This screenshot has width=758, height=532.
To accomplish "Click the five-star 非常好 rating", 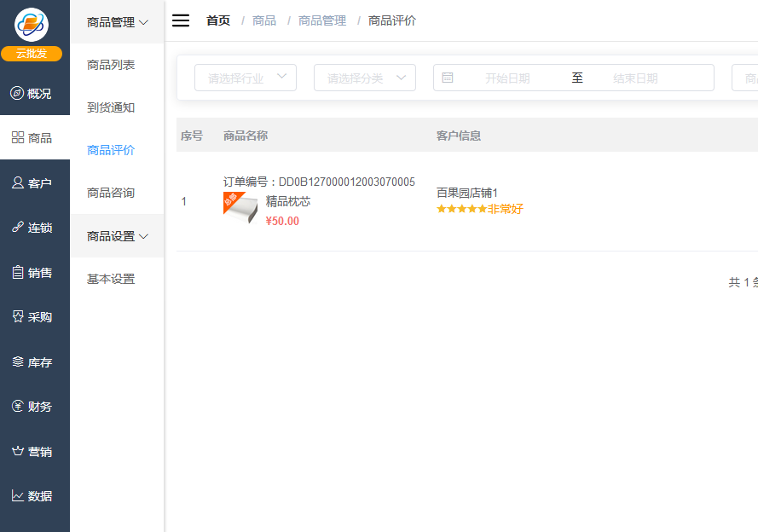I will 479,209.
